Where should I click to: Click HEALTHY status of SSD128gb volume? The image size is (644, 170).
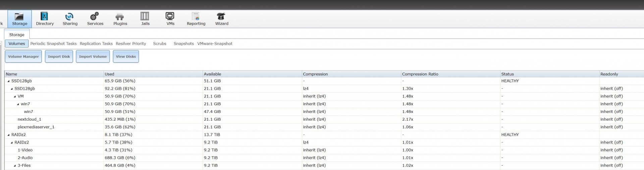pyautogui.click(x=510, y=81)
